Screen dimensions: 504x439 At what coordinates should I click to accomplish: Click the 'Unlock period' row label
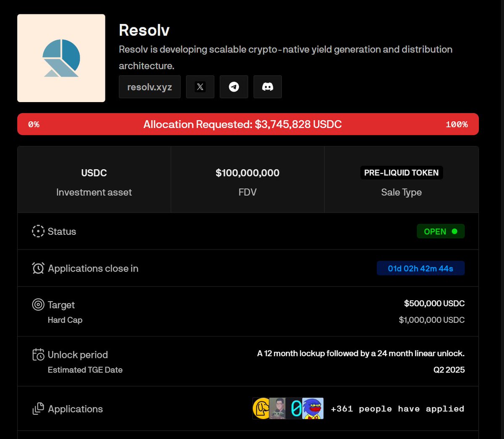(78, 355)
